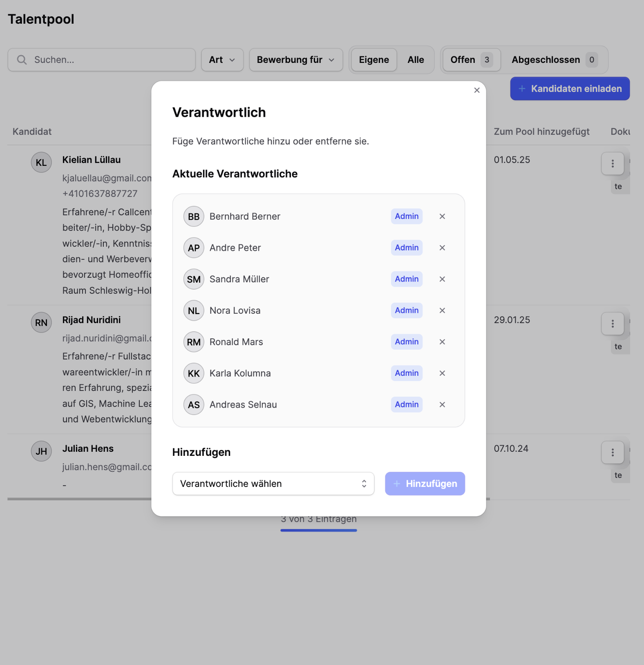
Task: Click the Suchen search field
Action: pyautogui.click(x=101, y=60)
